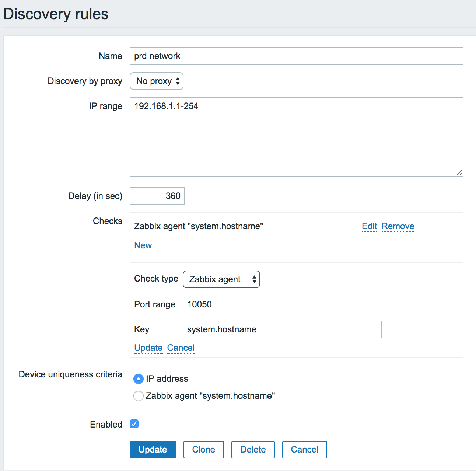Clone this discovery rule

(203, 450)
